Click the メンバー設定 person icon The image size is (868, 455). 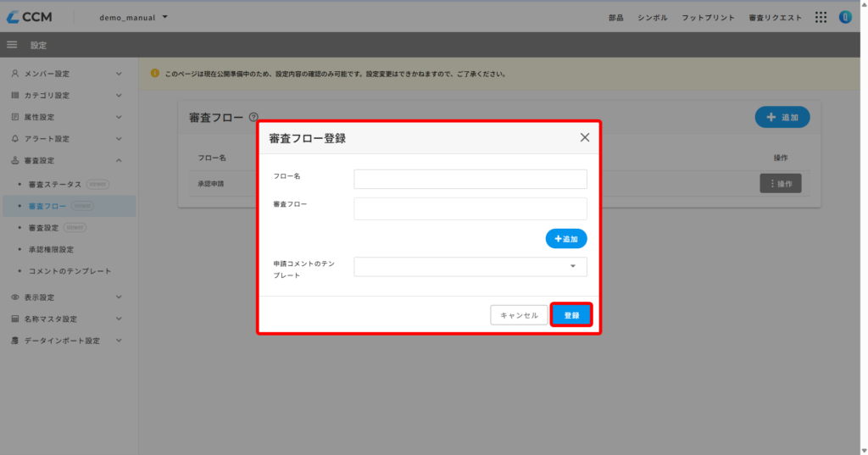coord(15,74)
